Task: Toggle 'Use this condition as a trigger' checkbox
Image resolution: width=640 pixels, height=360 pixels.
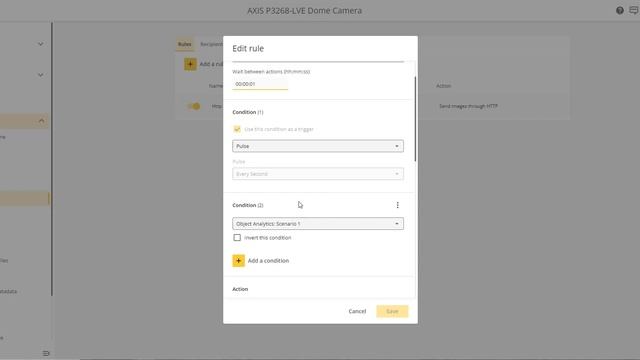Action: tap(237, 129)
